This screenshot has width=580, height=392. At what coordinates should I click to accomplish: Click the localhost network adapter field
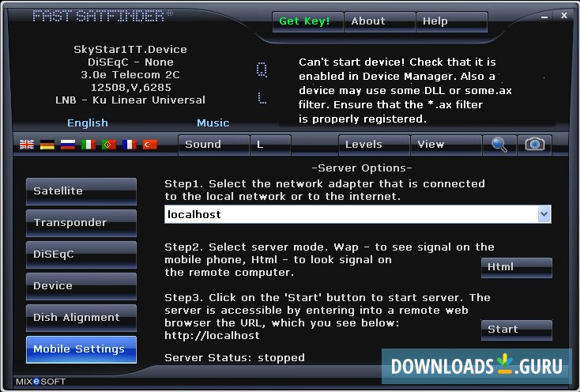click(358, 214)
